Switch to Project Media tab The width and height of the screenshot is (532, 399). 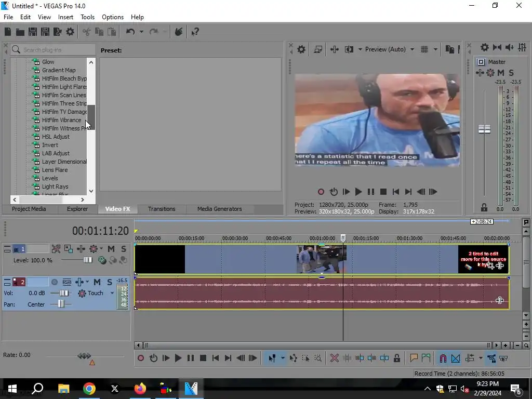coord(29,209)
